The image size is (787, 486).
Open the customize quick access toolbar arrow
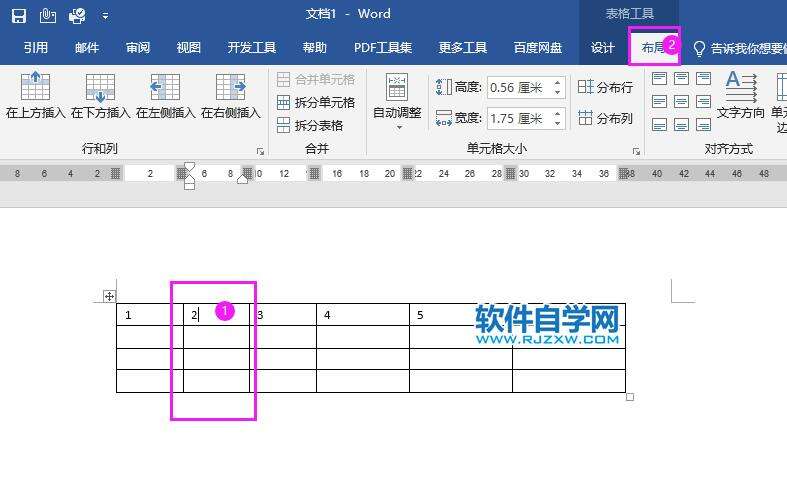[105, 16]
